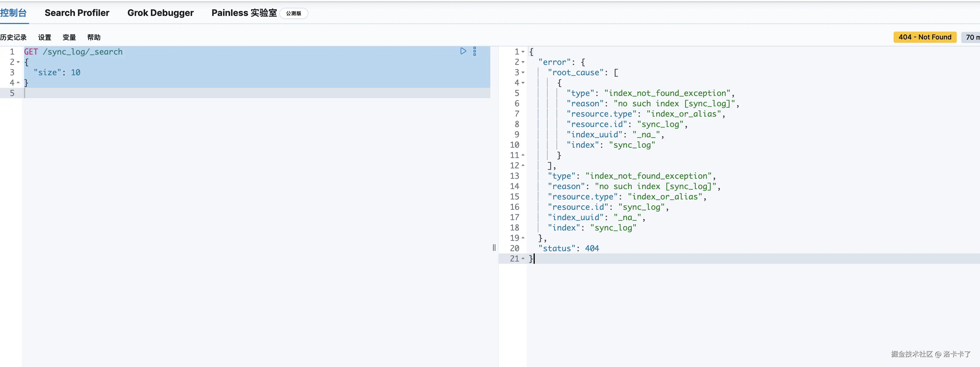980x367 pixels.
Task: Open the request actions three-dot menu
Action: (474, 51)
